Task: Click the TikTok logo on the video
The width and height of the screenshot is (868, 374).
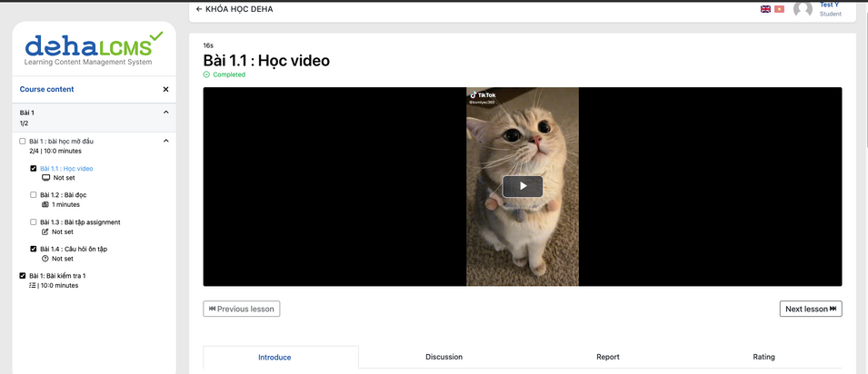Action: click(x=482, y=95)
